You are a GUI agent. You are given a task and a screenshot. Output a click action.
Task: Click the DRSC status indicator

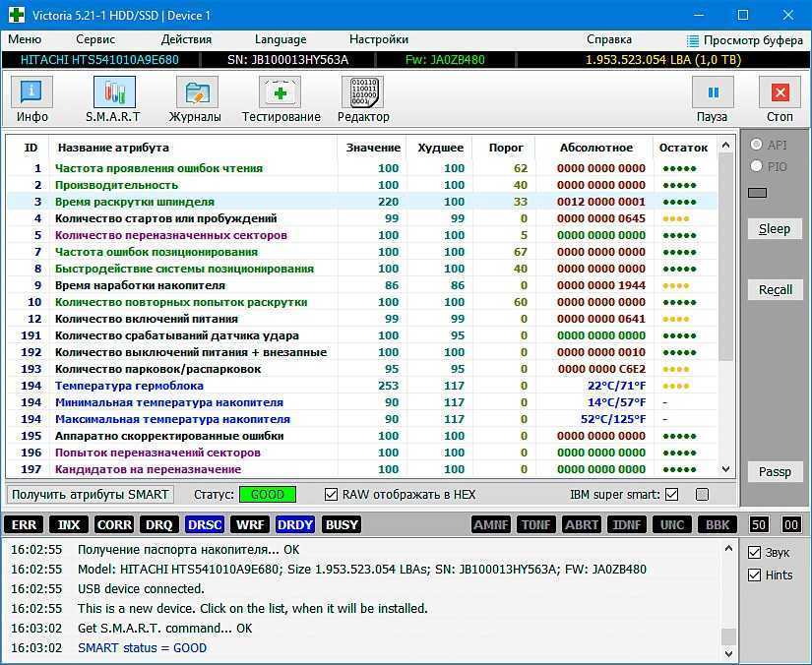click(205, 524)
